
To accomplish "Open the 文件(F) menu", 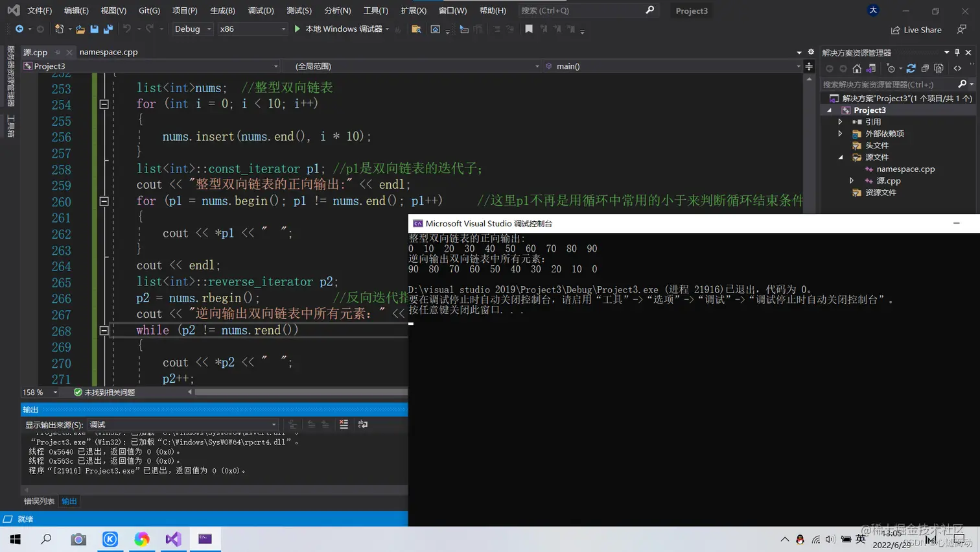I will pos(40,10).
